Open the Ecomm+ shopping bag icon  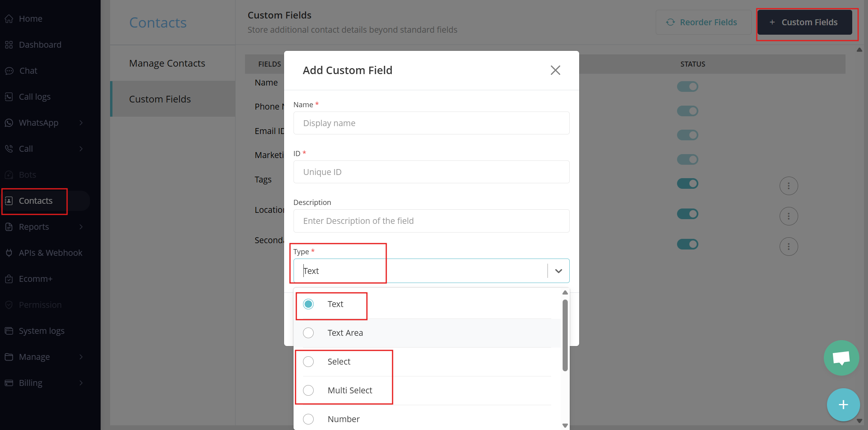[9, 279]
